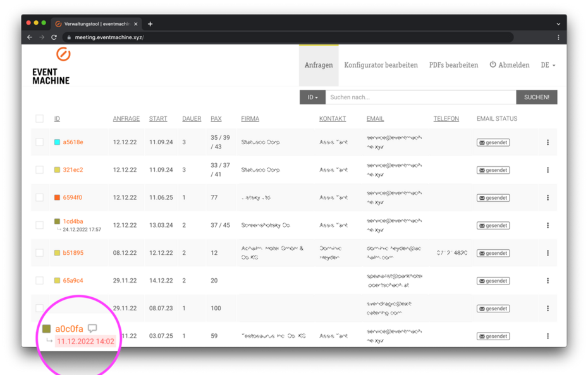Switch to the PDFs bearbeiten tab
Image resolution: width=588 pixels, height=375 pixels.
[x=454, y=64]
